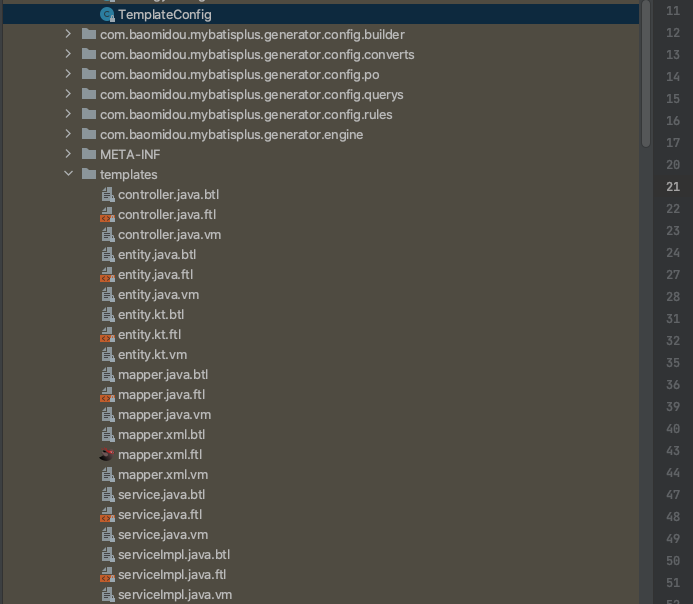This screenshot has width=693, height=604.
Task: Expand the generator.config.converts package
Action: pyautogui.click(x=68, y=54)
